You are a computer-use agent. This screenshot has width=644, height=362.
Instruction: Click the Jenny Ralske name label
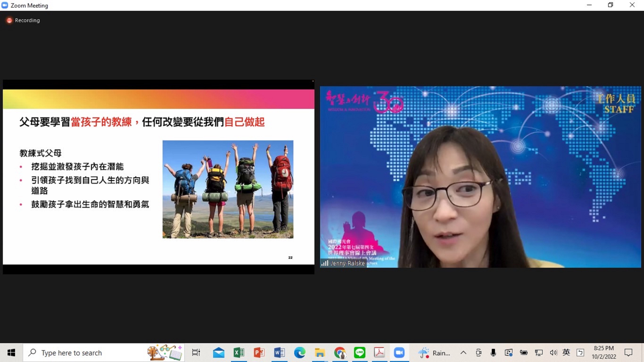pos(347,263)
